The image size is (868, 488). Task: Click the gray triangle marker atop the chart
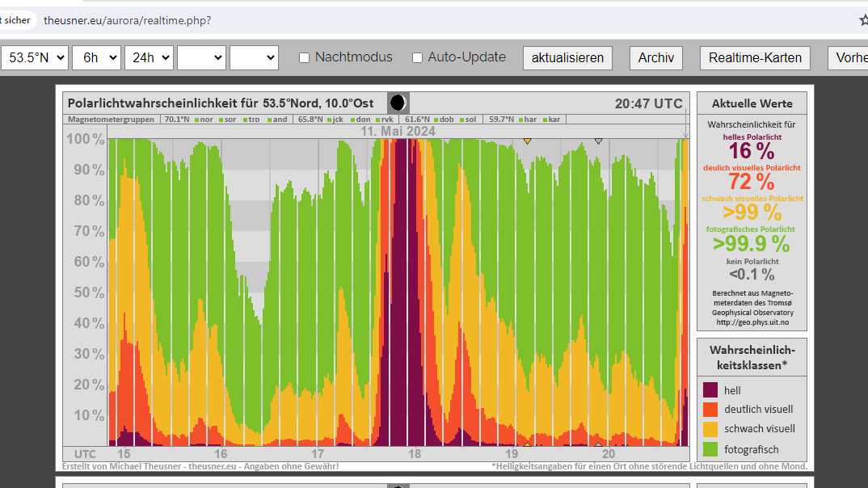coord(598,141)
